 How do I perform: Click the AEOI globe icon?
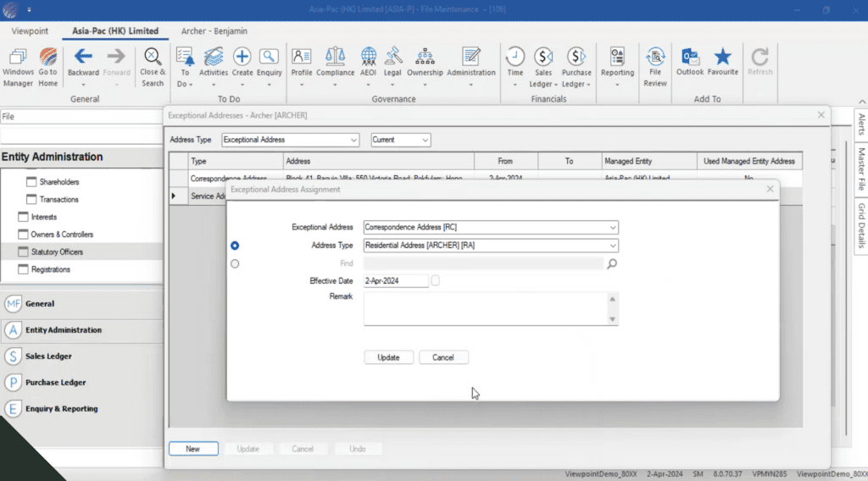[x=369, y=58]
